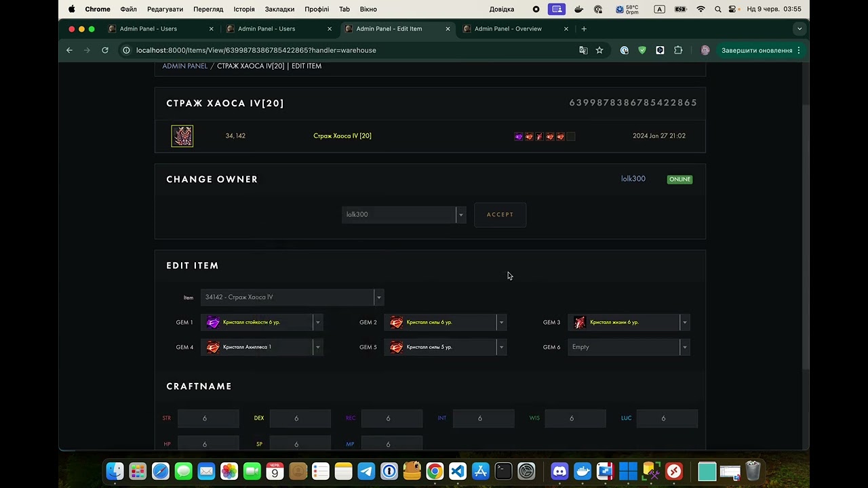Click the green shield extension icon

[x=642, y=50]
